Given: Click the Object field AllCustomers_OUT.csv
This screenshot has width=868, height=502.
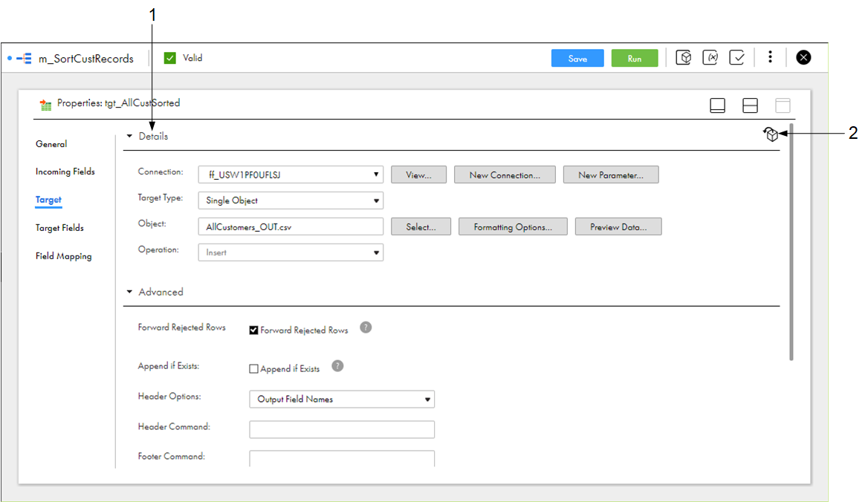Looking at the screenshot, I should point(291,226).
